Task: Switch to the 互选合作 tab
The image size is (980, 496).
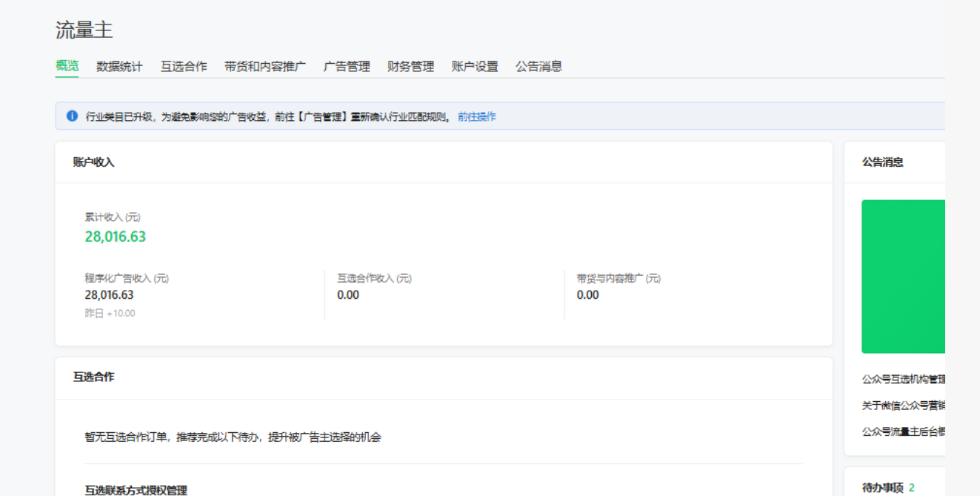Action: point(184,66)
